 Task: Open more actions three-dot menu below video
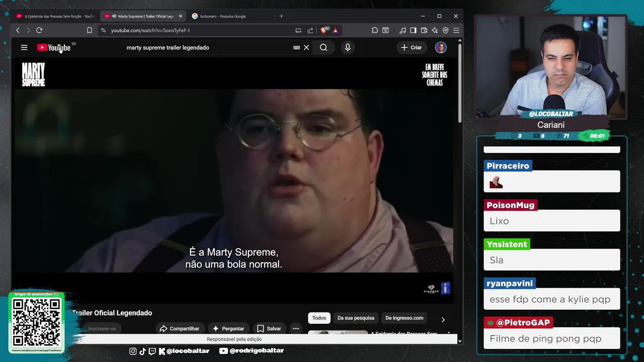click(296, 328)
